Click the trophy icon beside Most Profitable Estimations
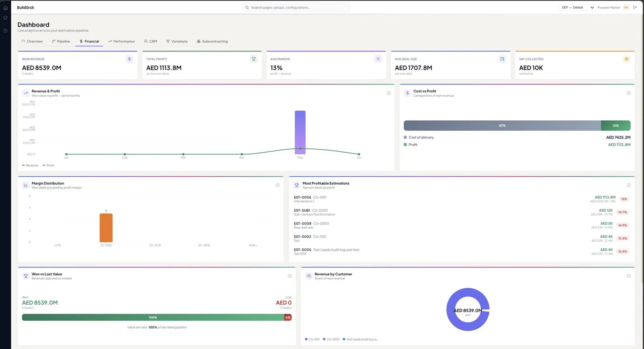Image resolution: width=644 pixels, height=349 pixels. tap(297, 185)
